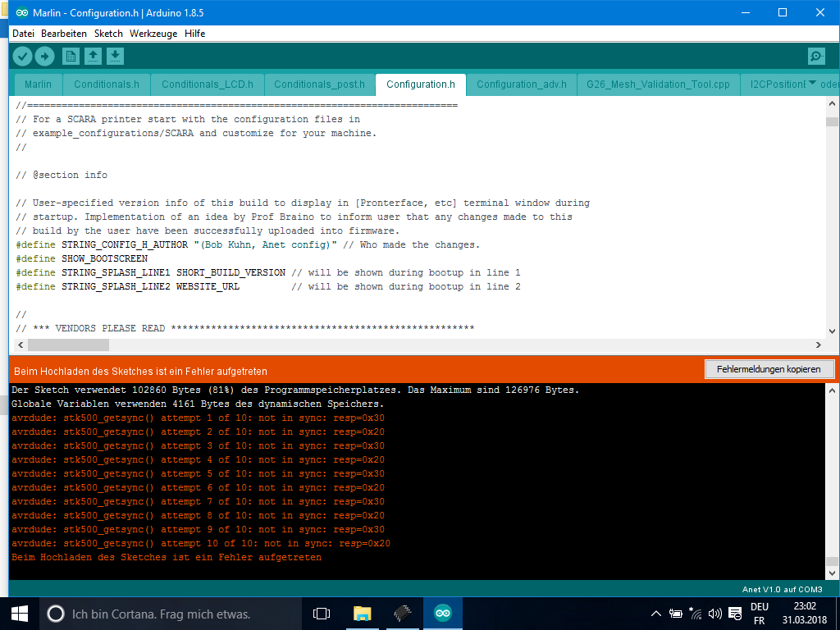Screen dimensions: 840x630
Task: Open the clock showing 23:02
Action: point(804,614)
